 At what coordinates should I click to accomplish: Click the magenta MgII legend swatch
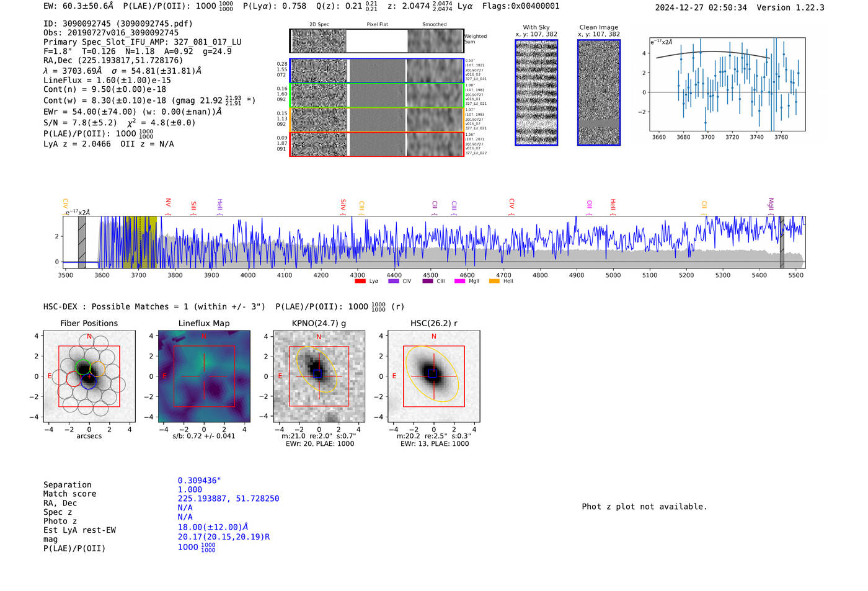tap(459, 281)
